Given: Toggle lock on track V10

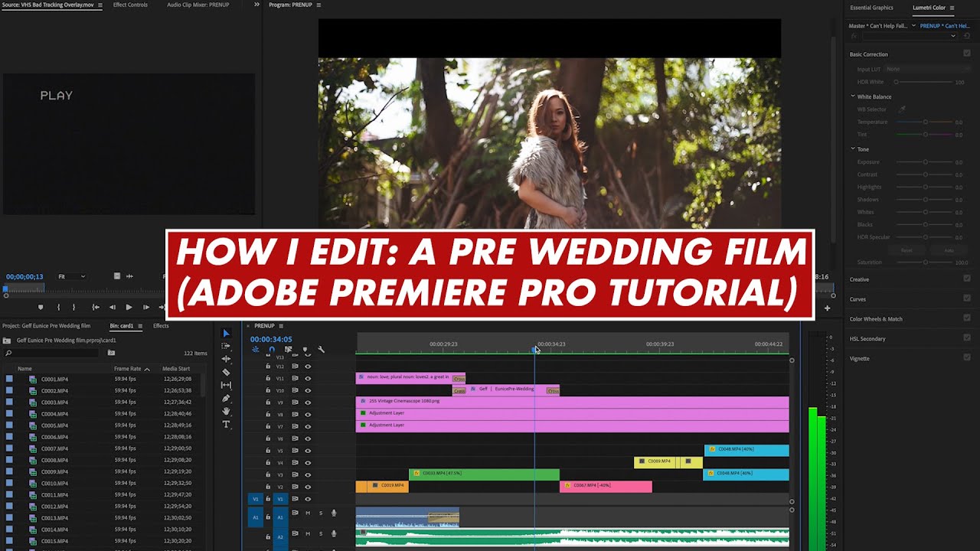Looking at the screenshot, I should 268,390.
